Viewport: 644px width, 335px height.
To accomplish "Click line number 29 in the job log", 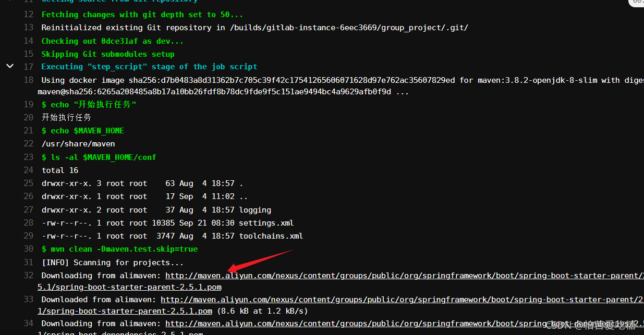I will point(29,236).
